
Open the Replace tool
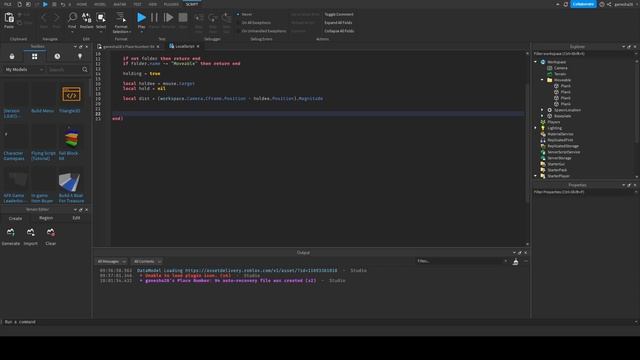click(x=87, y=18)
